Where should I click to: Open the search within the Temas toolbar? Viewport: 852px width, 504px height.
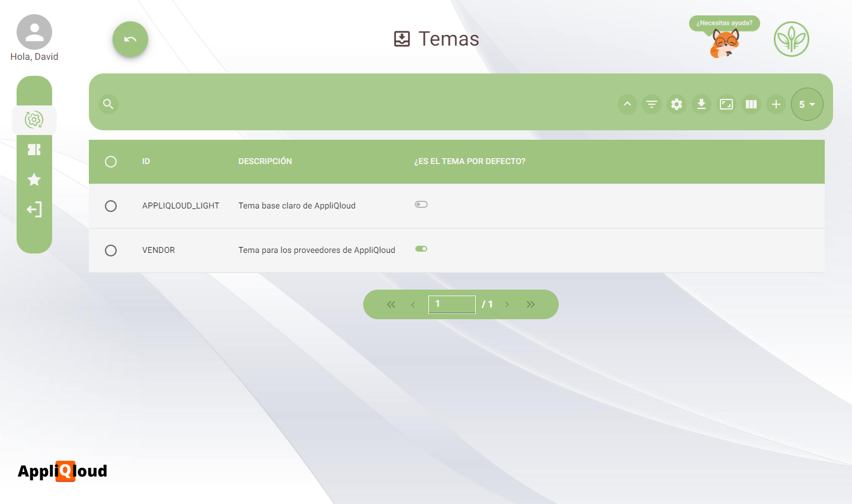(108, 104)
